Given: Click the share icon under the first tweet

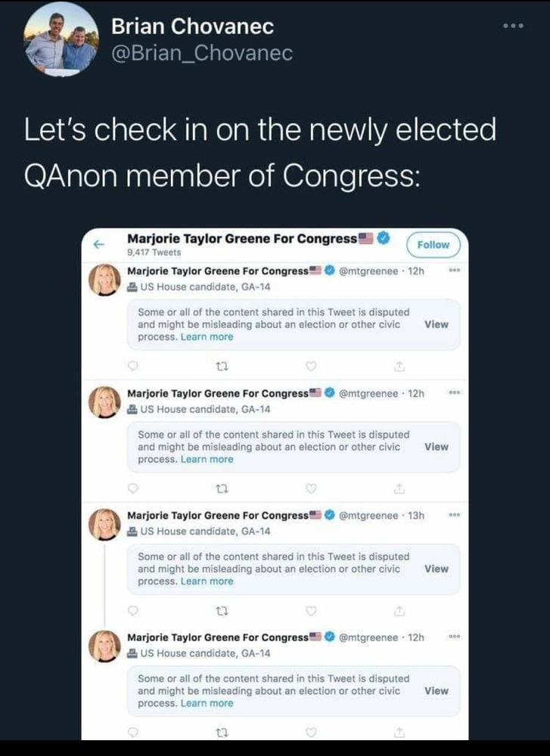Looking at the screenshot, I should (399, 366).
